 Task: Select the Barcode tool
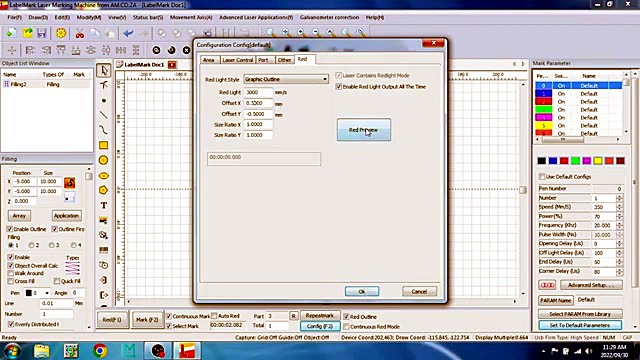[x=104, y=250]
